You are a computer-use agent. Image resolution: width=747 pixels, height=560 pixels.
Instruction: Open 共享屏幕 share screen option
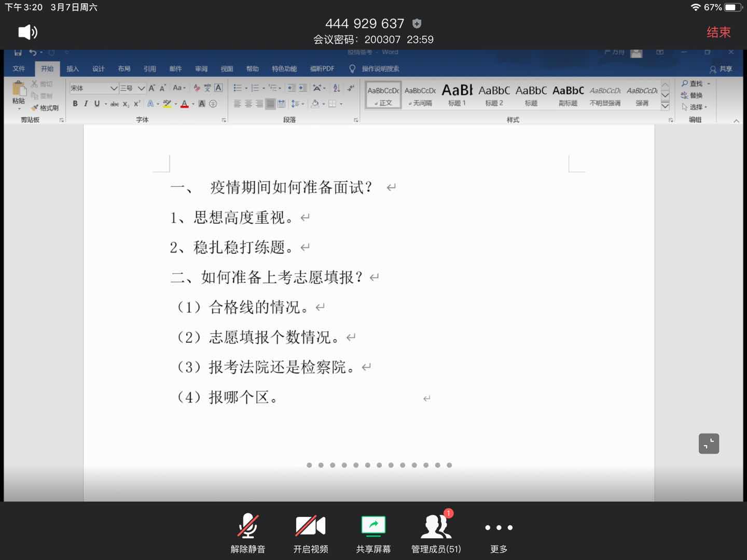tap(373, 533)
